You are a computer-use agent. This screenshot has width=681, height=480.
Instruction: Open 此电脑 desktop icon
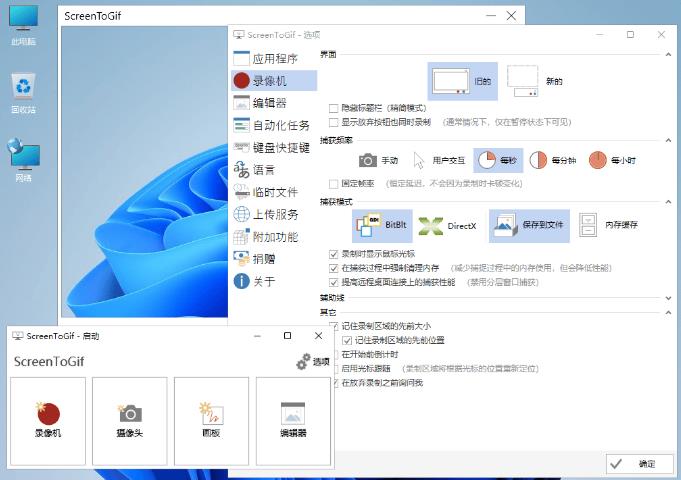click(23, 25)
